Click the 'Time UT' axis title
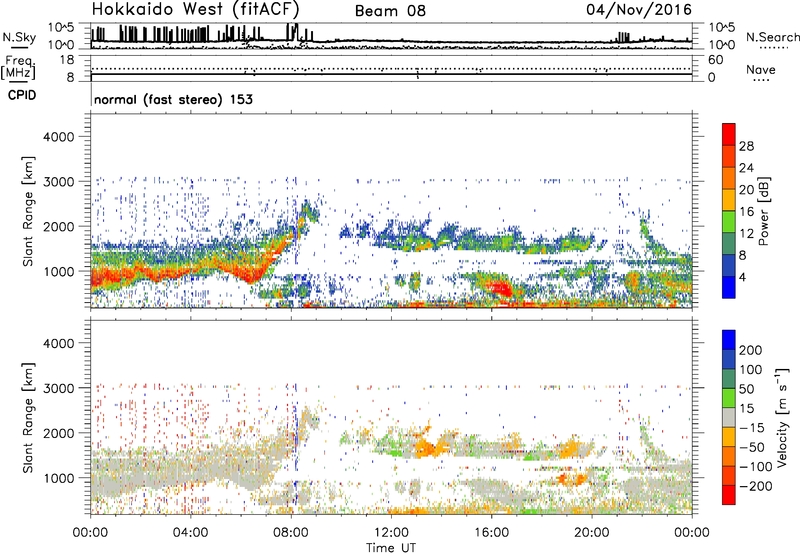The image size is (800, 554). (391, 548)
